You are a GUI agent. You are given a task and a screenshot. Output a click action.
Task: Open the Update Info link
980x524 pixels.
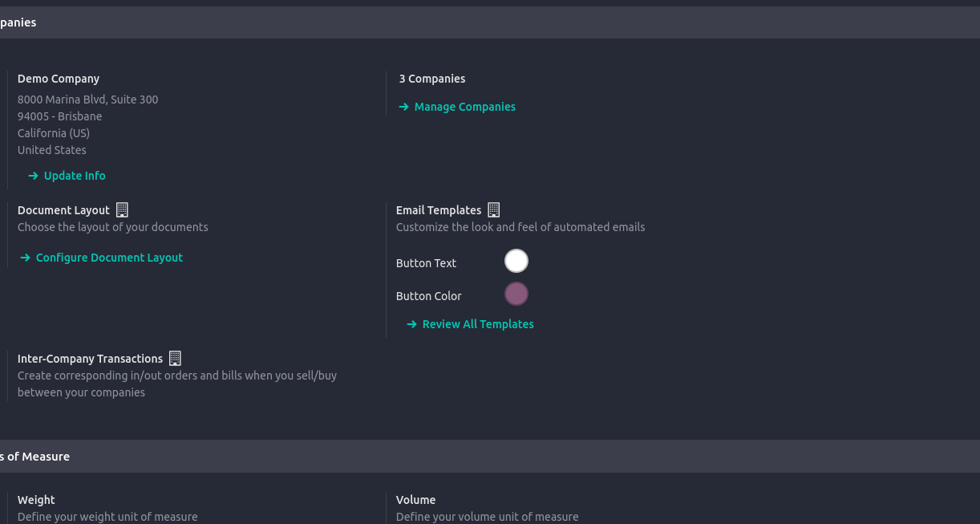(75, 176)
